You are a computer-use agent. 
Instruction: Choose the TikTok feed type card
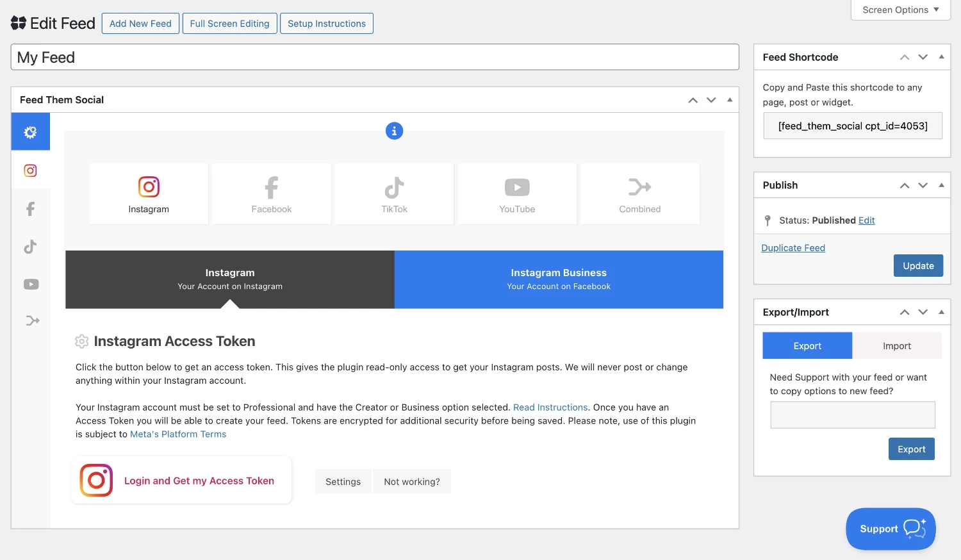(x=394, y=194)
